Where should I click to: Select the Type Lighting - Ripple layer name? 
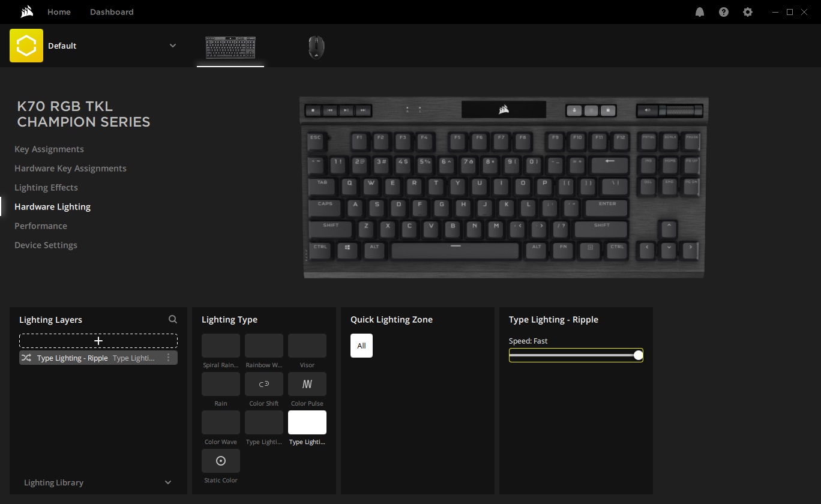(x=72, y=358)
